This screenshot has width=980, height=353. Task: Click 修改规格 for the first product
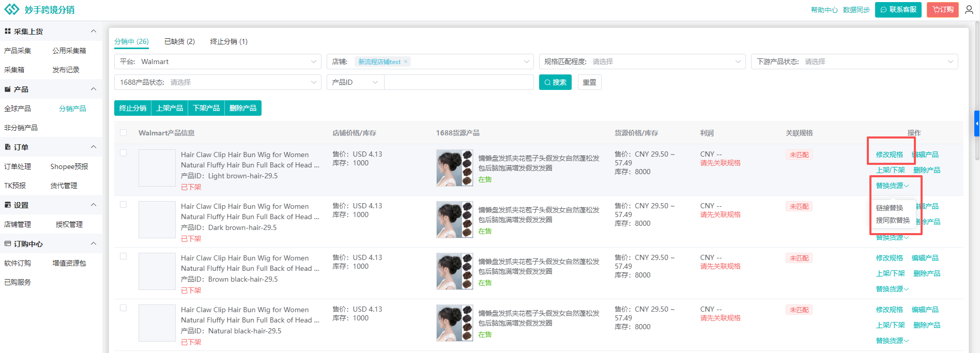[x=889, y=155]
